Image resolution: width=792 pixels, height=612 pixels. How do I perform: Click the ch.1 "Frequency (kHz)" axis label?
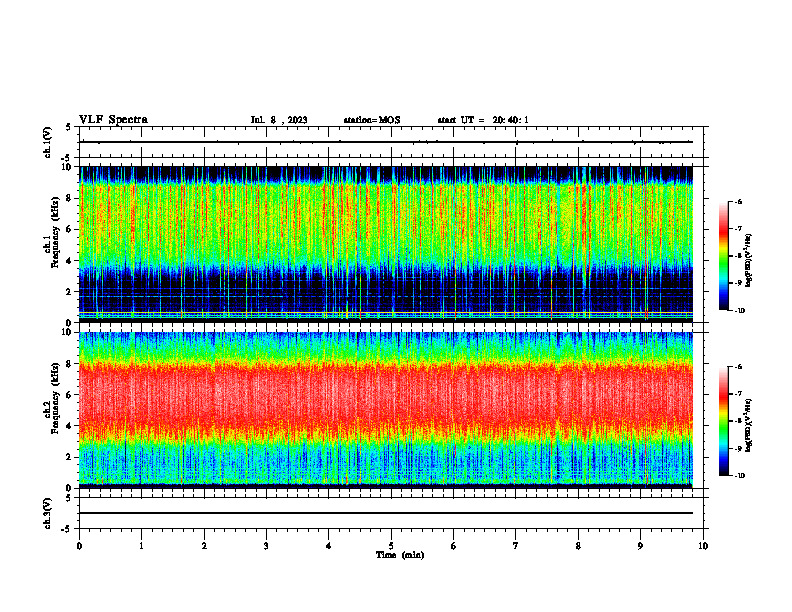coord(55,232)
